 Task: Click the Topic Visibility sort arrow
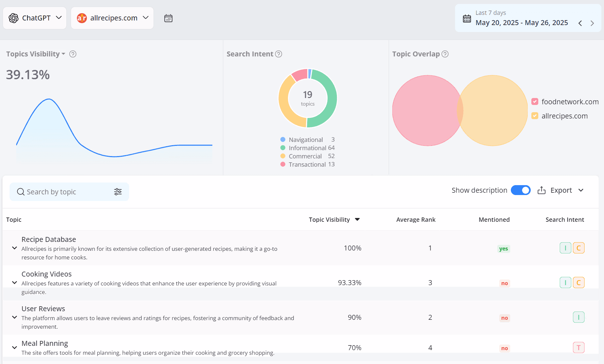pyautogui.click(x=357, y=219)
